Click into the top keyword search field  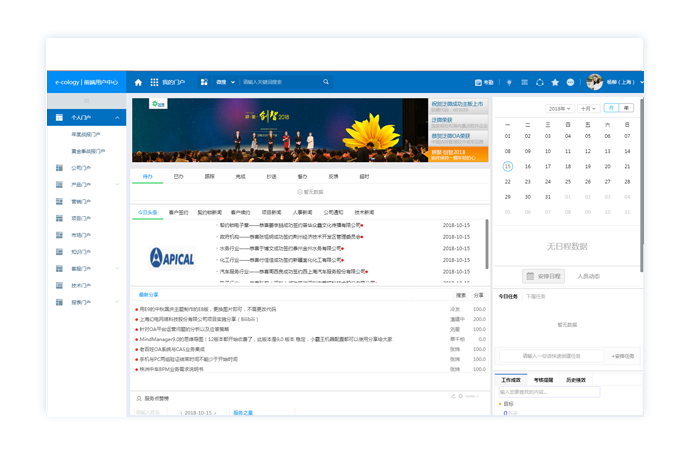point(282,82)
